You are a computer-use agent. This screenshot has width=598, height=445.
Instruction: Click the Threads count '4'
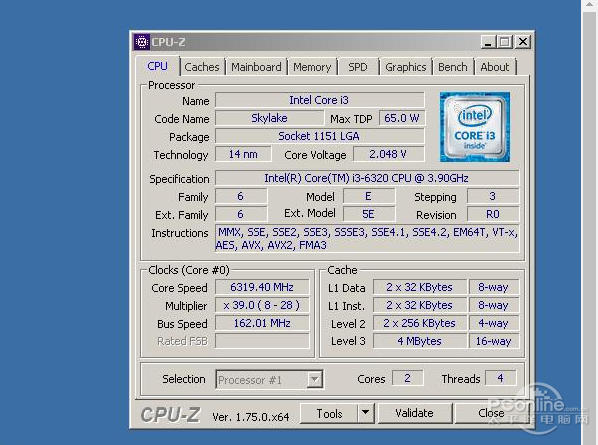tap(501, 378)
